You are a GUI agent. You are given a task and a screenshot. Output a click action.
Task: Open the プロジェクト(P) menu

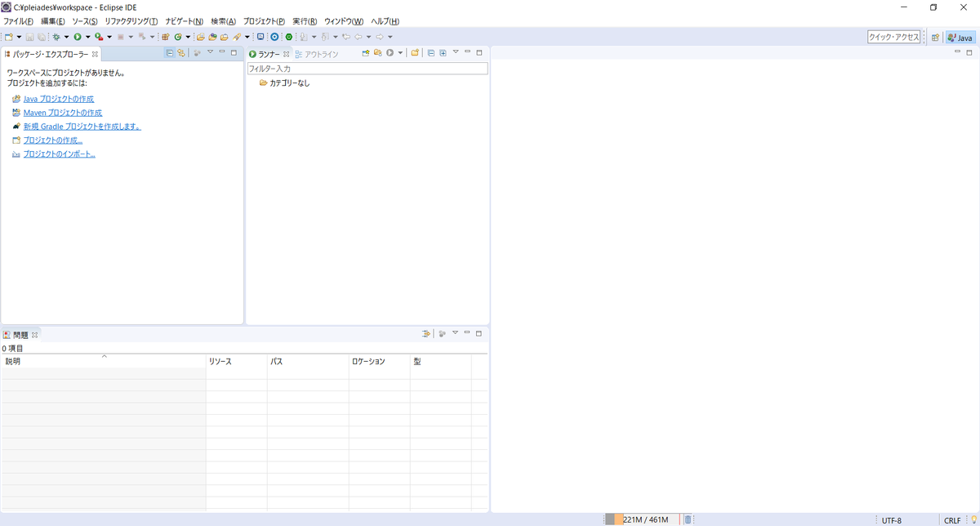tap(264, 21)
